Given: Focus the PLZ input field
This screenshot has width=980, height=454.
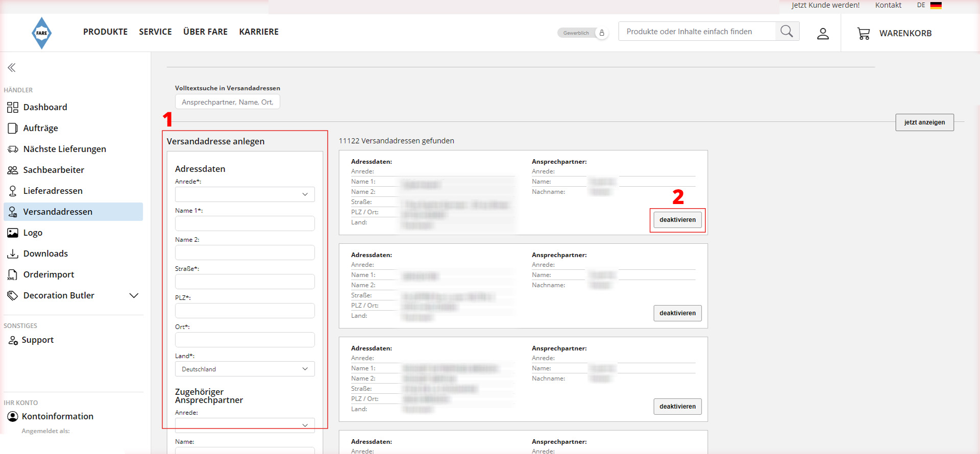Looking at the screenshot, I should click(x=245, y=311).
